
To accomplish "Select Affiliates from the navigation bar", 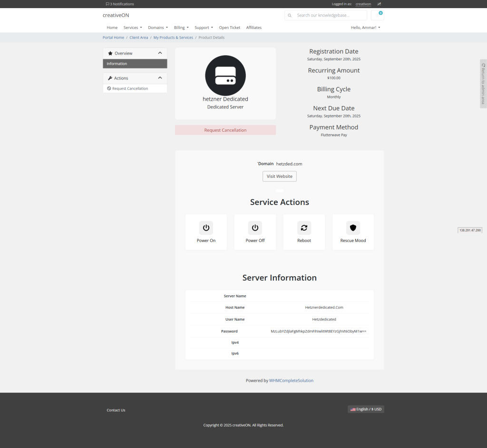I will (253, 27).
